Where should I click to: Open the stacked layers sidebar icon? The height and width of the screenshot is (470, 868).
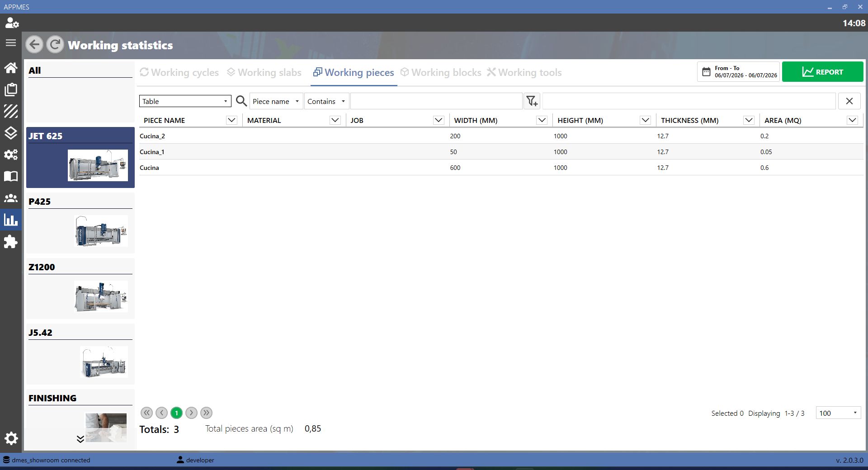tap(11, 133)
